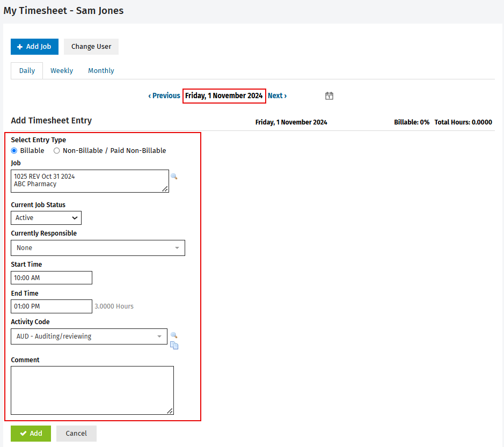504x447 pixels.
Task: Click the 'Friday, 1 November 2024' date between Previous and Next
Action: [x=224, y=96]
